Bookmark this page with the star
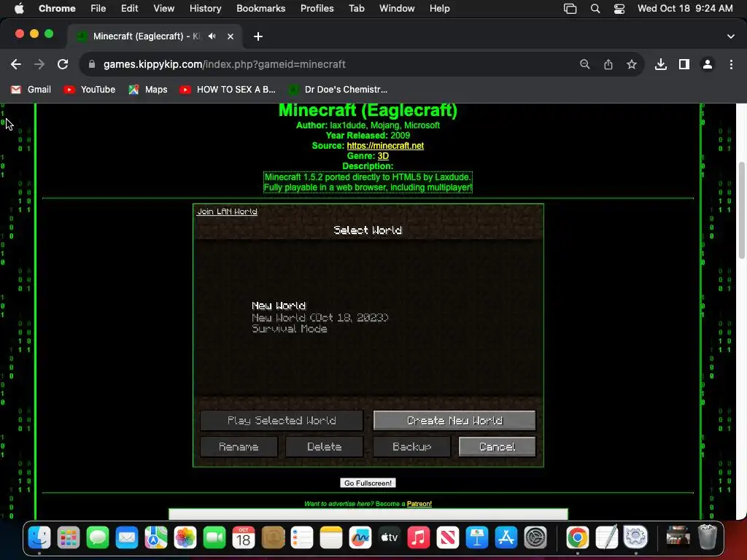Screen dimensions: 747x560 click(x=632, y=64)
